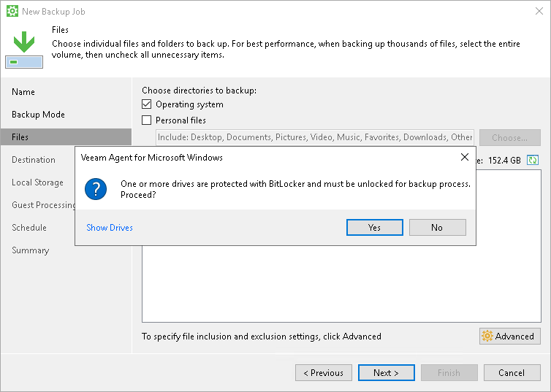
Task: Select the Files wizard step
Action: point(66,137)
